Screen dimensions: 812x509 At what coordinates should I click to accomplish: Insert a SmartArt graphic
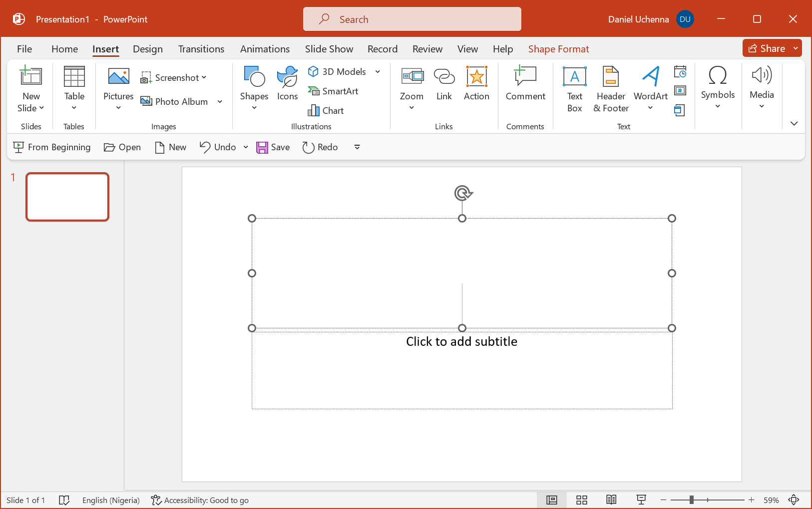point(333,91)
